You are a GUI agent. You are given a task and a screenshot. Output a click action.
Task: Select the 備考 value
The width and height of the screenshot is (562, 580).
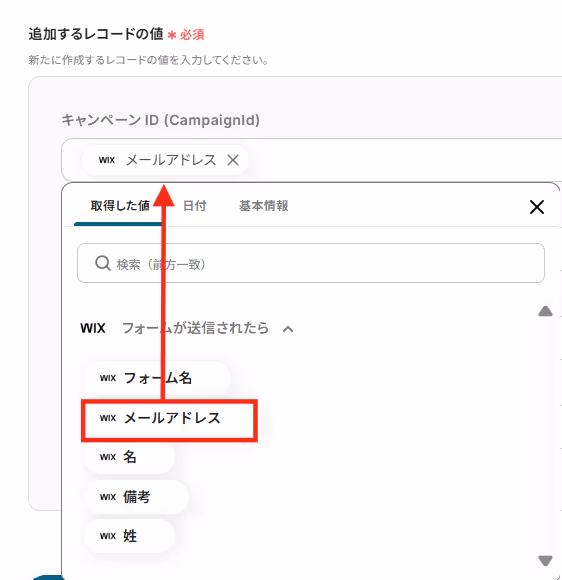point(136,497)
